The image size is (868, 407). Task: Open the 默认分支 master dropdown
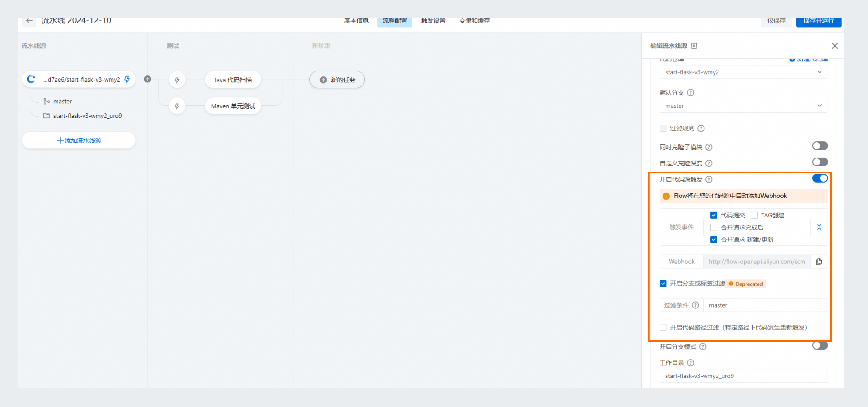(x=744, y=106)
